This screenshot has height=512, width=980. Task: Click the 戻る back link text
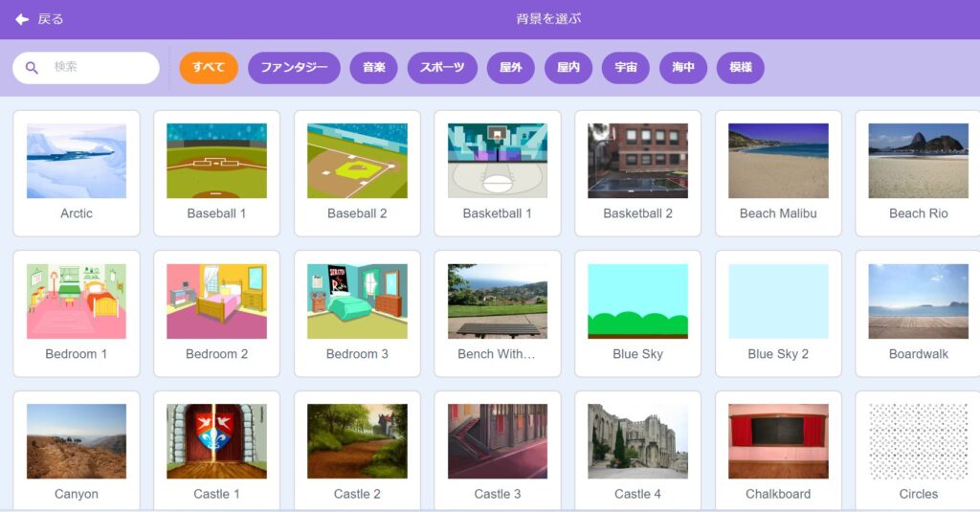pyautogui.click(x=50, y=19)
